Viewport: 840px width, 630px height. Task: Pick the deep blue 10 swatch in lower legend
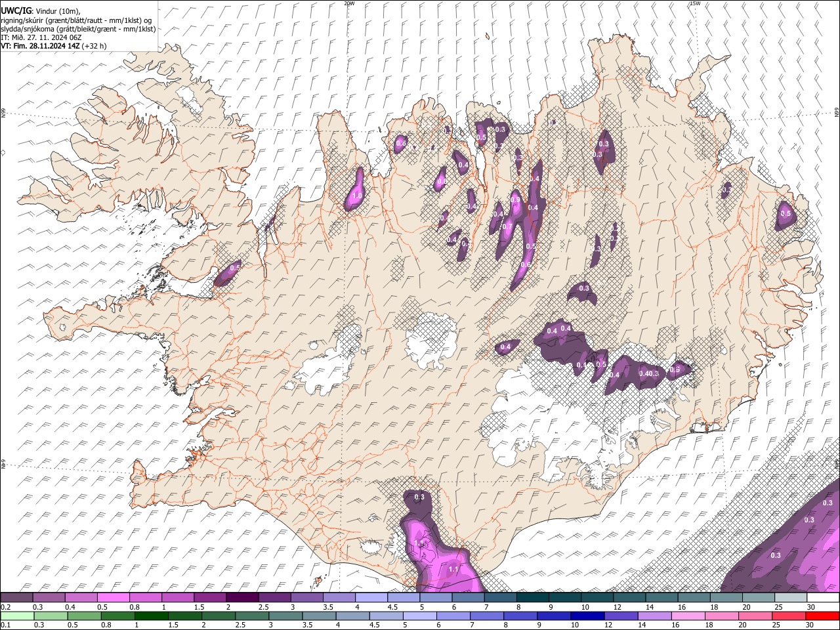587,616
